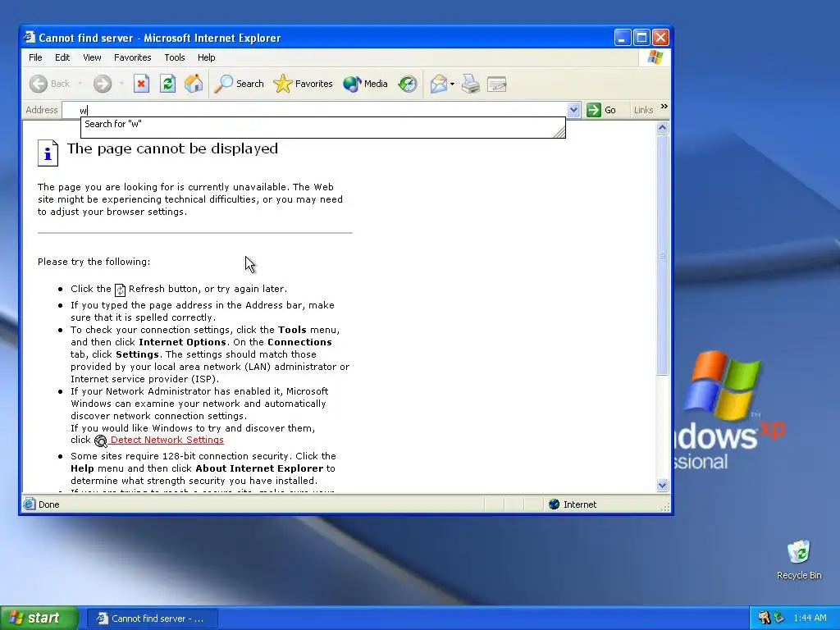This screenshot has height=630, width=840.
Task: Open History icon in toolbar
Action: pyautogui.click(x=408, y=84)
